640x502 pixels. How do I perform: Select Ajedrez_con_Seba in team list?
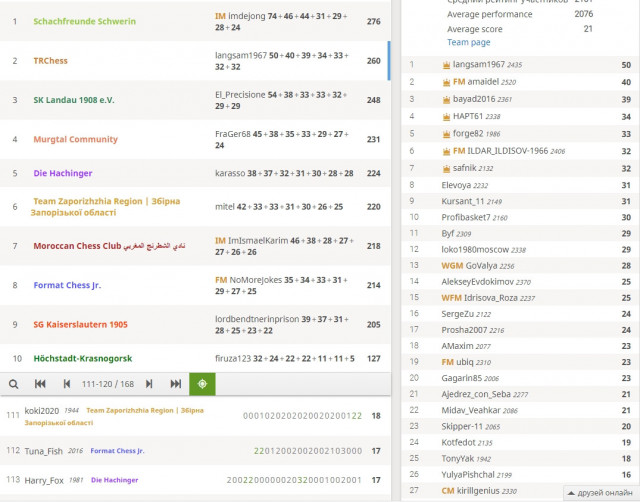pos(520,394)
